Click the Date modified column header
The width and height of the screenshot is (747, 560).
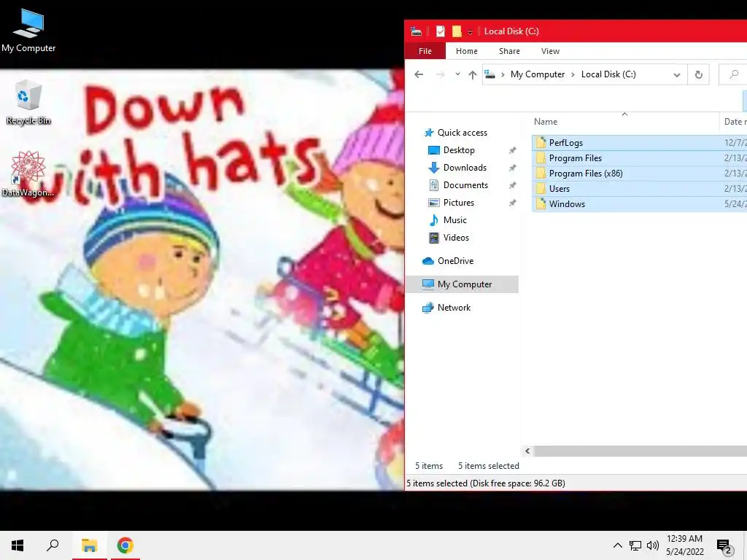point(734,122)
